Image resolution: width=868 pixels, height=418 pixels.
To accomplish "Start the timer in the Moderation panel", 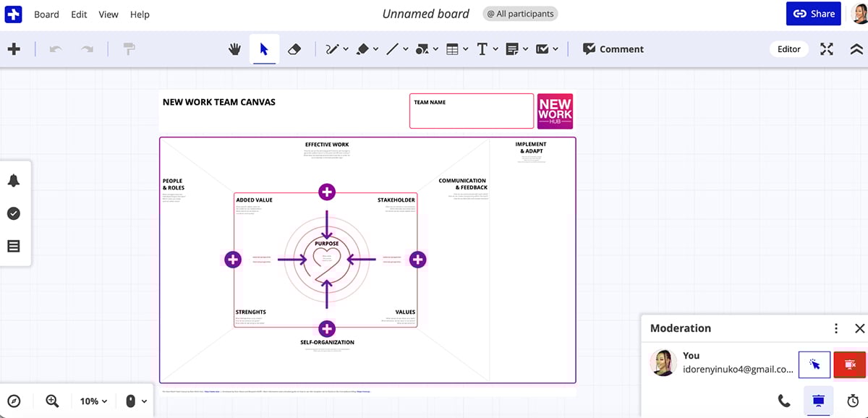I will 852,401.
